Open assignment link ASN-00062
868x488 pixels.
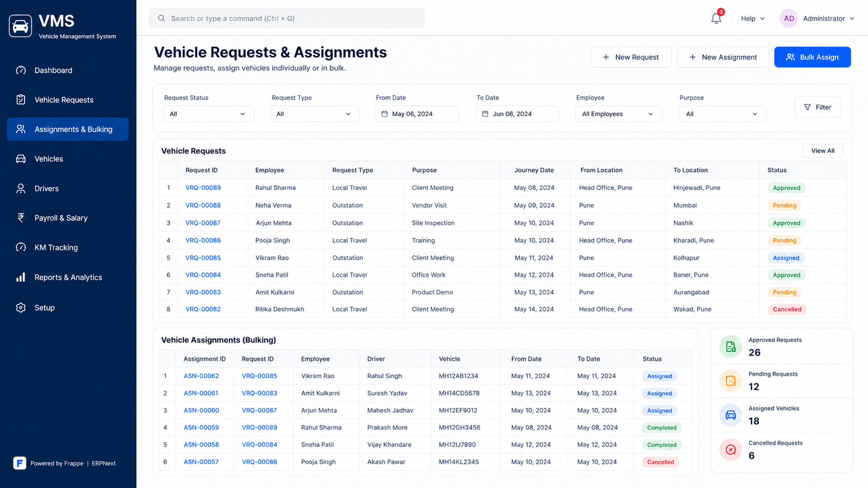pos(201,376)
